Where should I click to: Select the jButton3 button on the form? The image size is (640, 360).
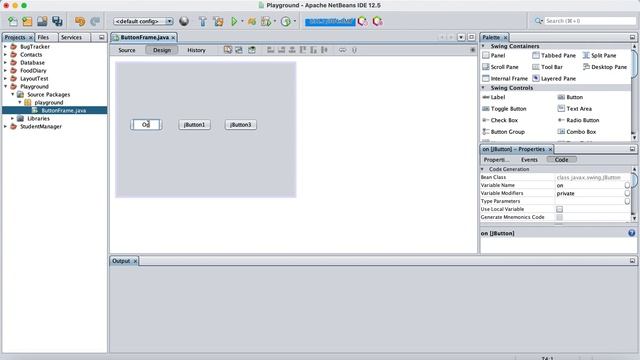pos(241,124)
